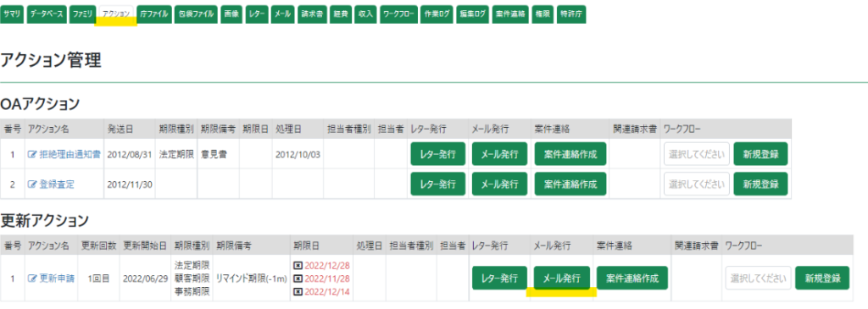Open the 庁ファイル tab

click(154, 15)
